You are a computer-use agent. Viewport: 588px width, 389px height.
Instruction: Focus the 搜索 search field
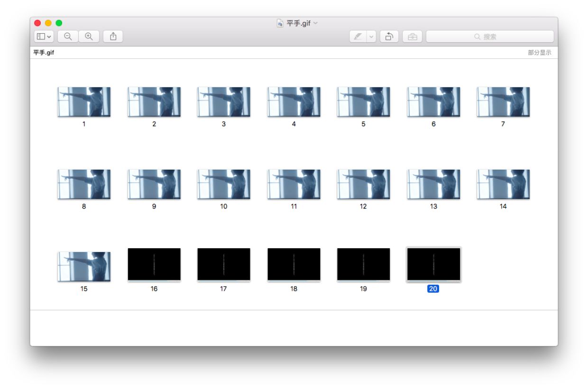click(x=490, y=36)
